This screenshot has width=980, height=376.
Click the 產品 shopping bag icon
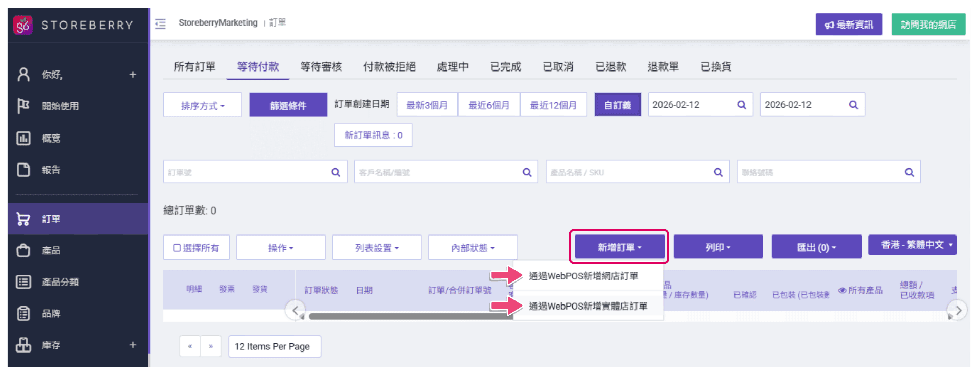23,250
